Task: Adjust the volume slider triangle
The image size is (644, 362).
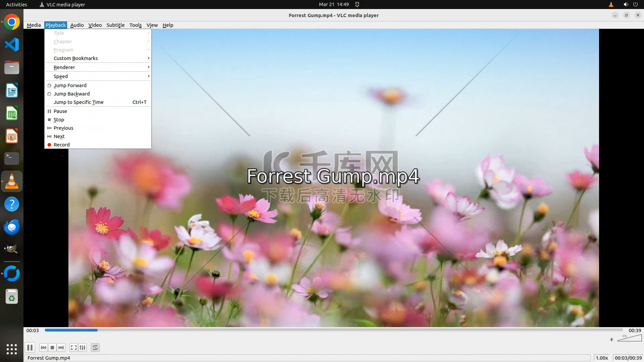Action: pos(630,339)
